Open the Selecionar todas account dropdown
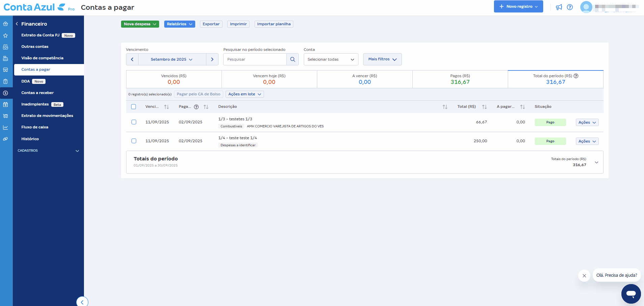Viewport: 644px width, 306px height. pyautogui.click(x=330, y=59)
